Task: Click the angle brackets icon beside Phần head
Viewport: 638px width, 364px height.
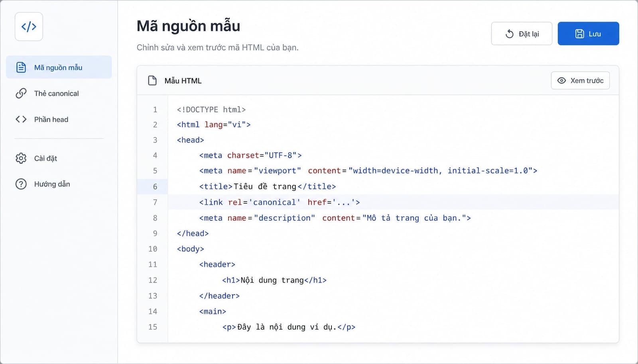Action: point(21,119)
